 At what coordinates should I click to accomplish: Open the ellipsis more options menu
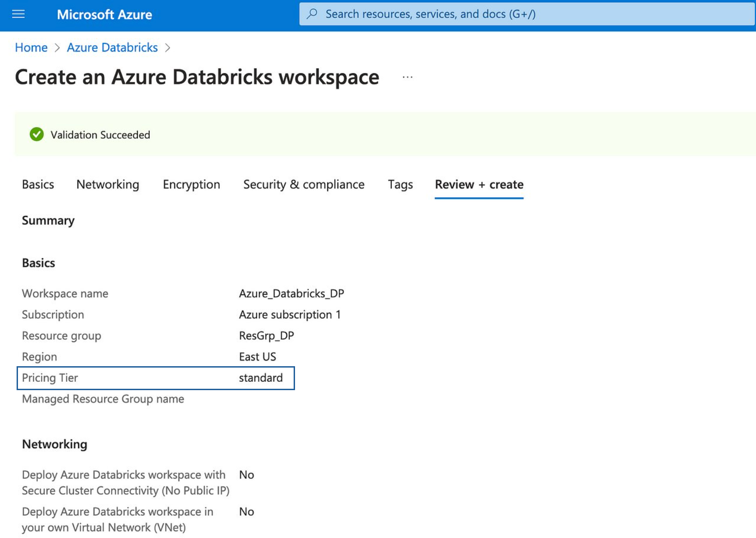(x=407, y=77)
